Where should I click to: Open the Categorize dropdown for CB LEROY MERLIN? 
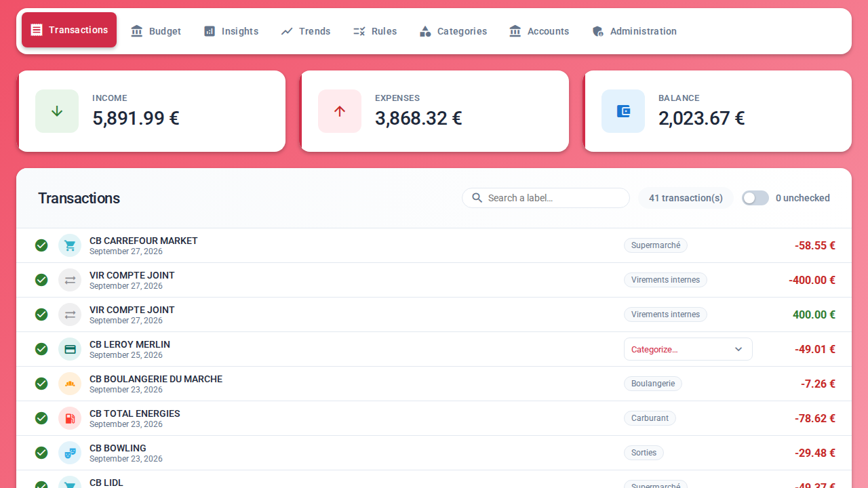(688, 349)
